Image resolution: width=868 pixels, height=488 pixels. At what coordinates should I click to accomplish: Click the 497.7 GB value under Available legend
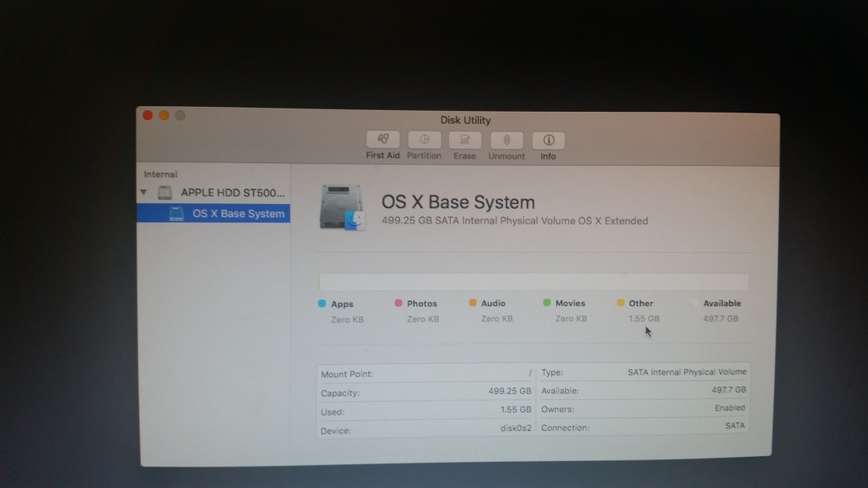pos(721,319)
